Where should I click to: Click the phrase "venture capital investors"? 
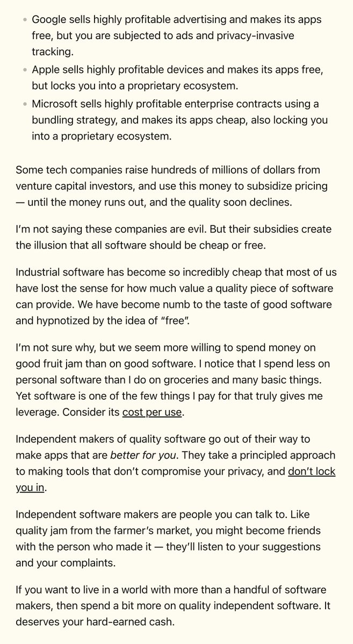70,185
